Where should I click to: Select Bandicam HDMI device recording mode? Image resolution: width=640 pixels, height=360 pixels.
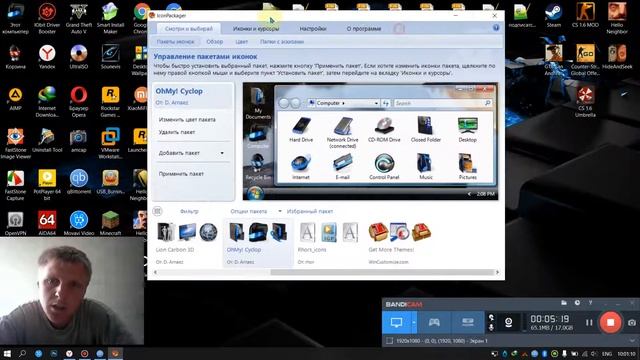point(467,322)
